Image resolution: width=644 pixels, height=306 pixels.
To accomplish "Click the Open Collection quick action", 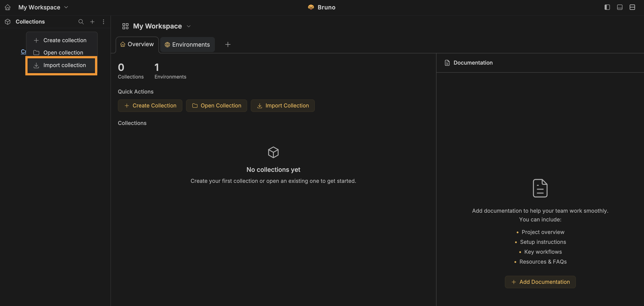I will tap(216, 106).
